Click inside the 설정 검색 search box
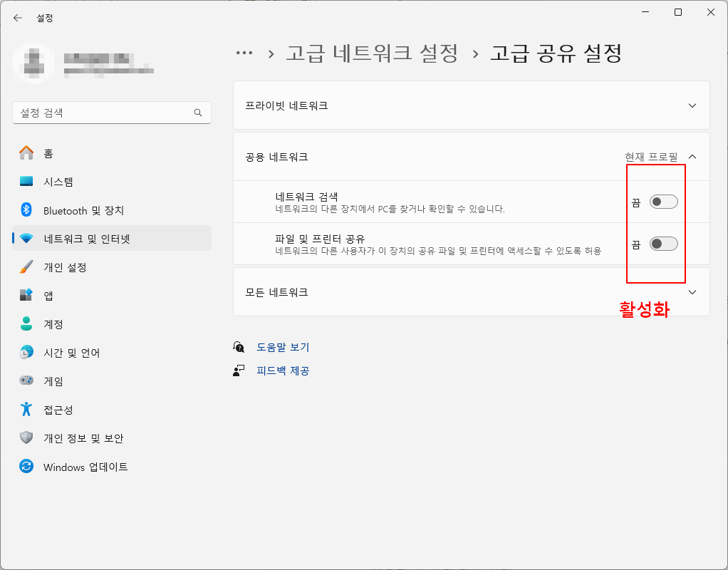The height and width of the screenshot is (570, 728). (112, 113)
